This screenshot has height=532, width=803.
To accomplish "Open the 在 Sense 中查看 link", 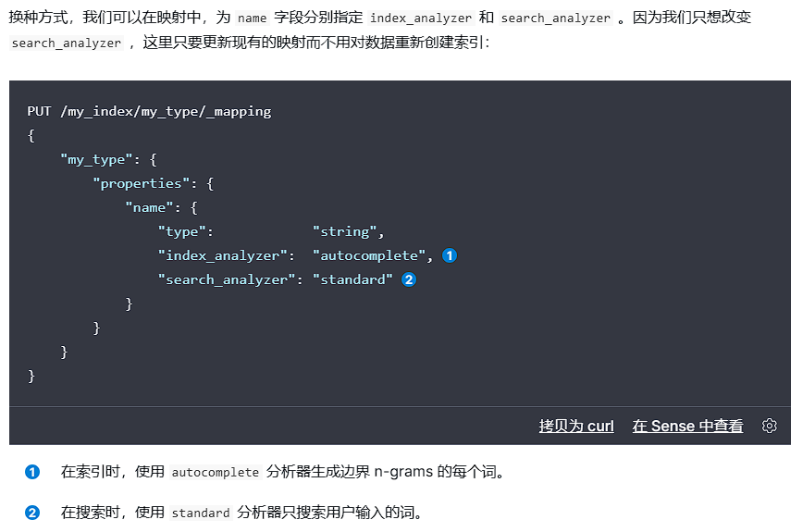I will 687,426.
